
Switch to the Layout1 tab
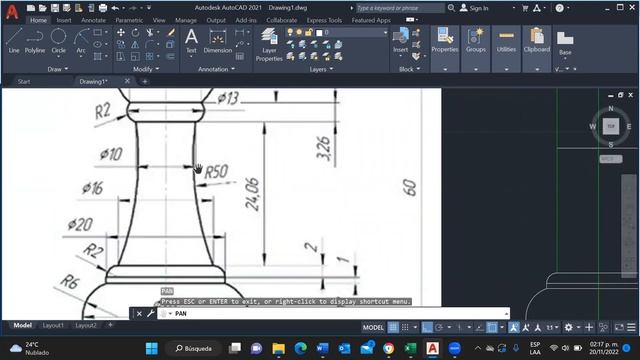point(53,325)
